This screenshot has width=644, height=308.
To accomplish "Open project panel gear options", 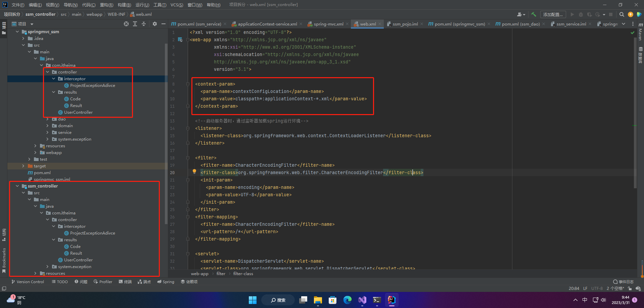I will [155, 24].
